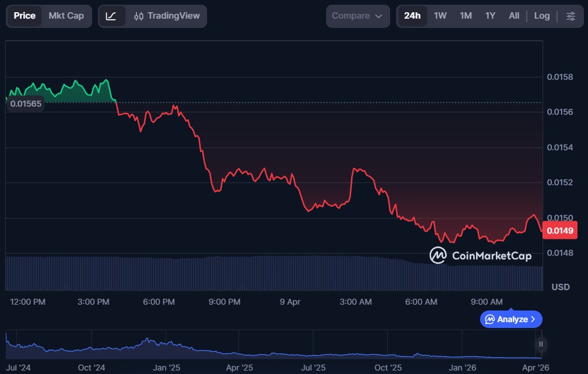Choose the 1M time range
Viewport: 588px width, 374px height.
click(466, 16)
